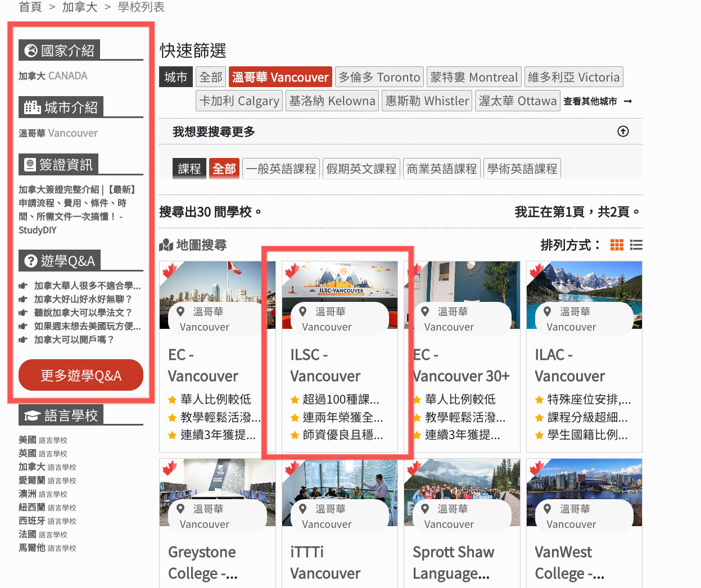Filter by 假期英文課程
Image resolution: width=701 pixels, height=588 pixels.
pos(361,169)
